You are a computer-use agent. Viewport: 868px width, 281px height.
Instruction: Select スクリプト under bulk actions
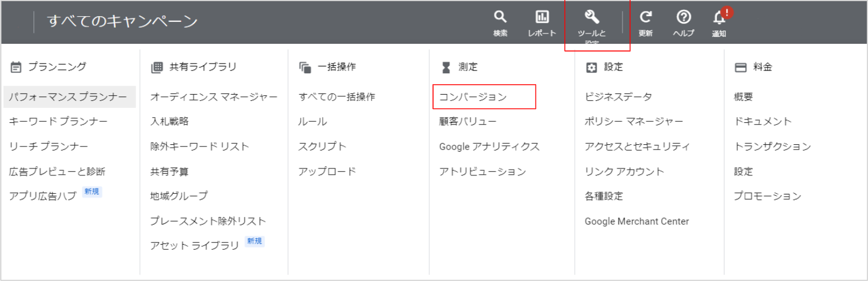(322, 147)
